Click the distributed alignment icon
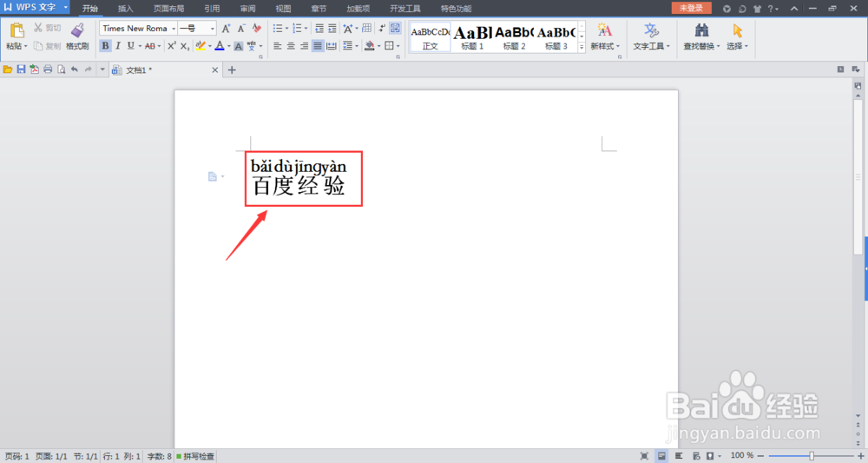 coord(331,46)
